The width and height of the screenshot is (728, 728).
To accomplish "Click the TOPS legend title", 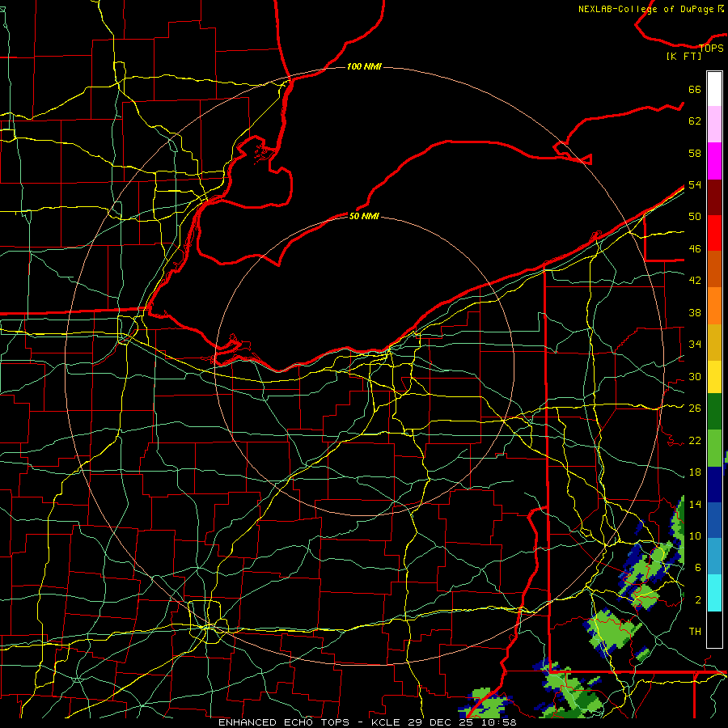I will coord(711,48).
